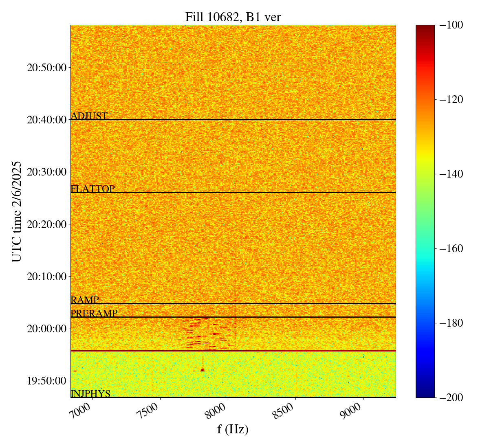Image resolution: width=489 pixels, height=448 pixels.
Task: Select the RAMP phase label
Action: pos(85,300)
